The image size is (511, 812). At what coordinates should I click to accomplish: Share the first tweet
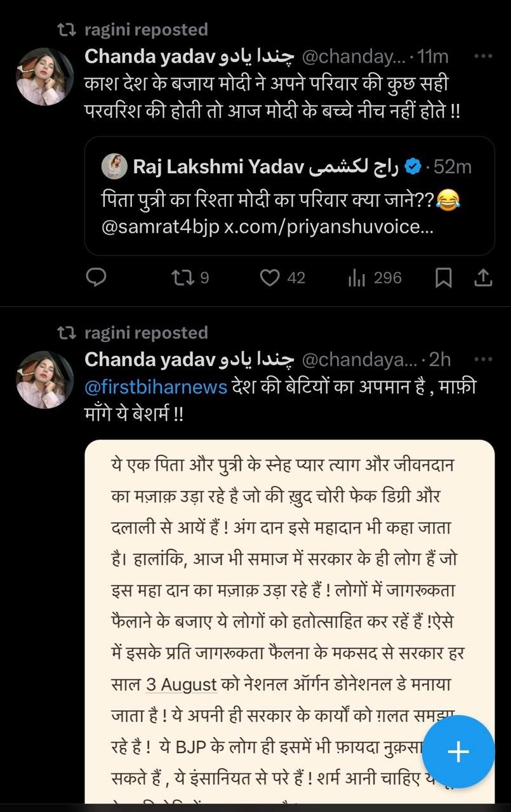(x=482, y=278)
